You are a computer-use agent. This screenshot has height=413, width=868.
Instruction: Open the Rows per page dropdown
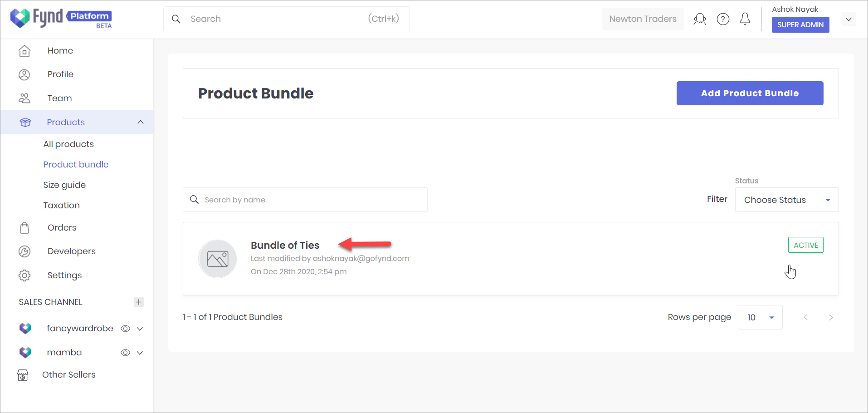[760, 317]
